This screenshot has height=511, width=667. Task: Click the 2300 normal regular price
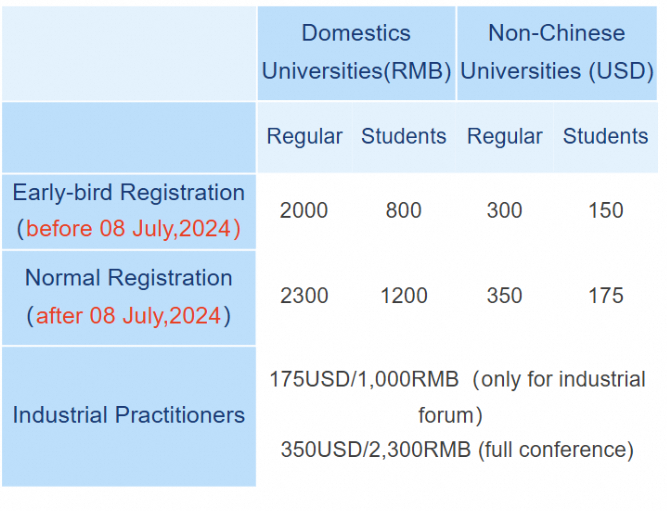click(304, 296)
